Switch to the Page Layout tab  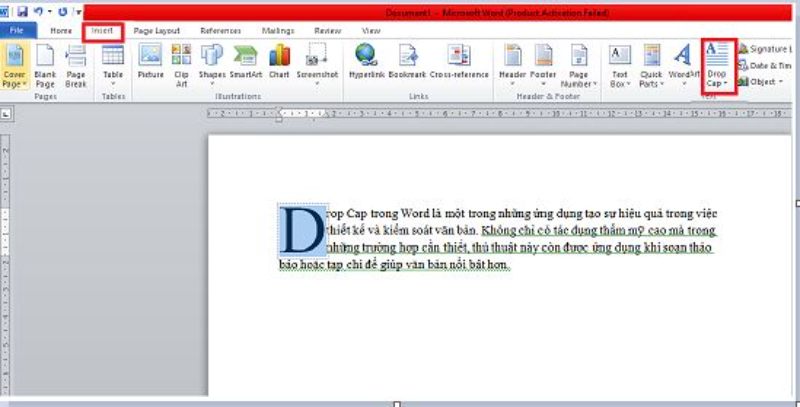[157, 31]
